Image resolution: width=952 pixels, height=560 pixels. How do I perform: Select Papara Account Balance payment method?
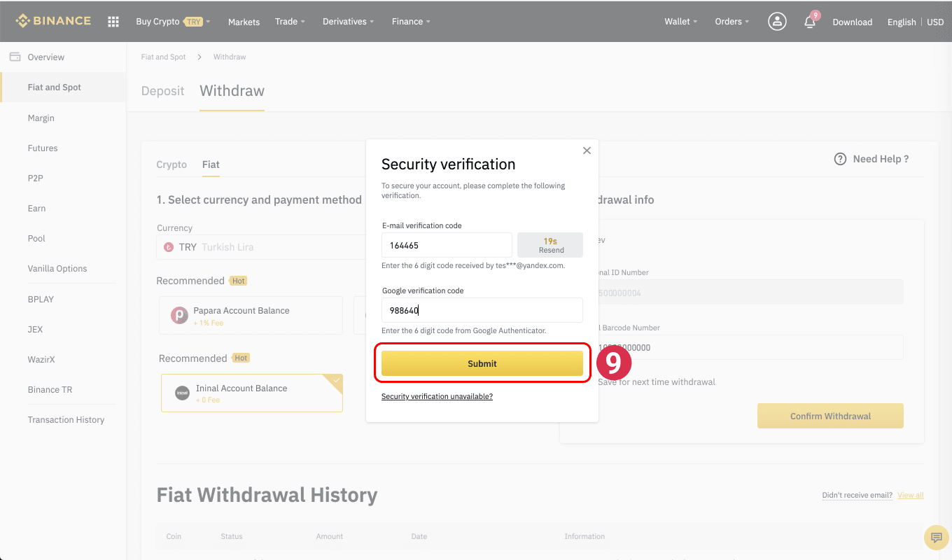pos(251,315)
